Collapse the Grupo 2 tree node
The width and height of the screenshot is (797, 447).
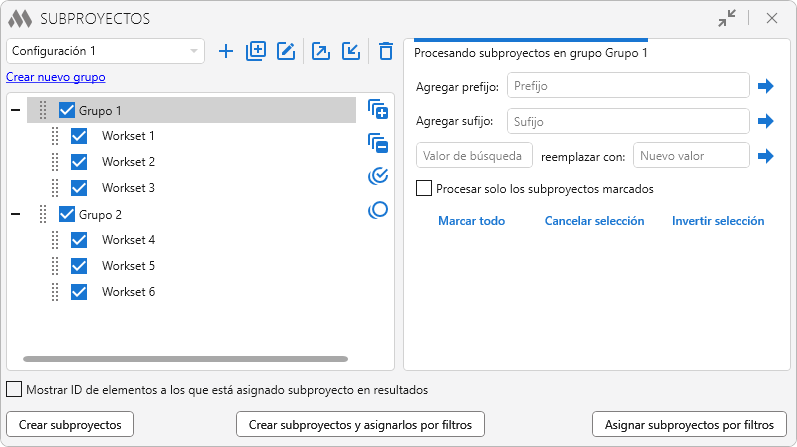[x=15, y=214]
